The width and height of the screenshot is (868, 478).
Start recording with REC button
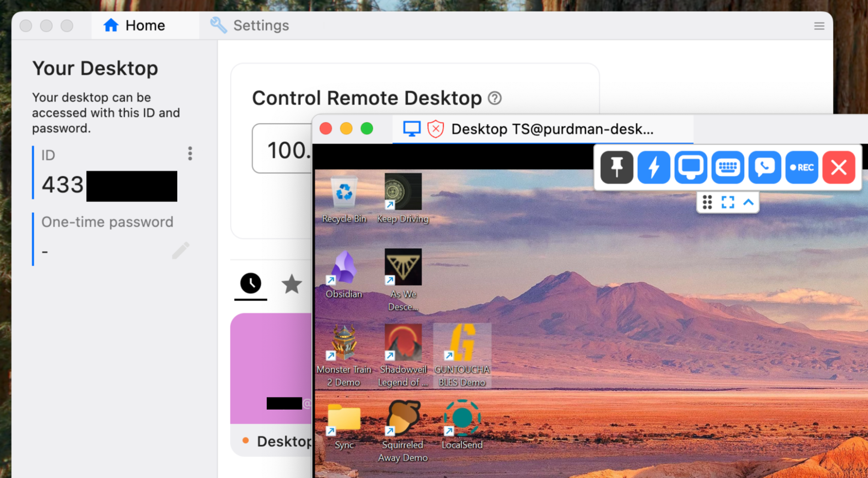pyautogui.click(x=802, y=167)
